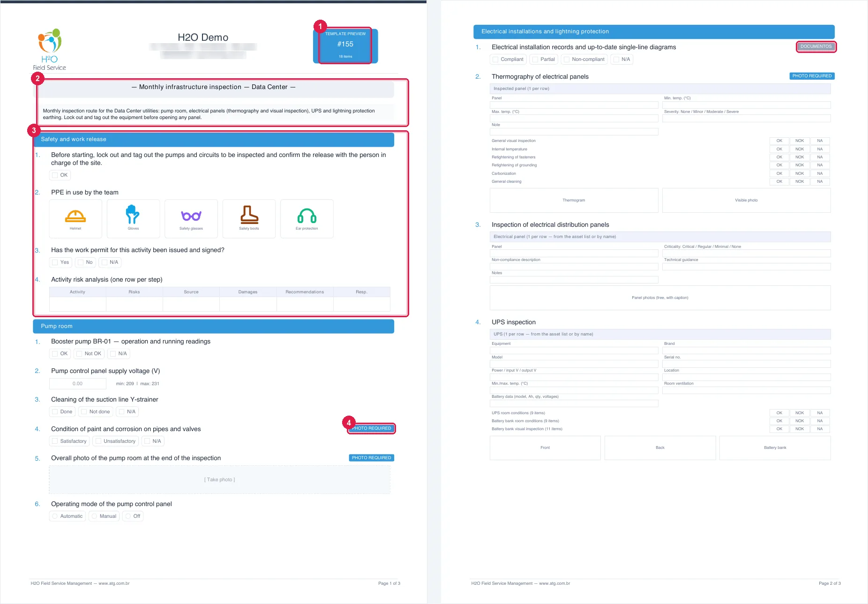Click the Front photo box for UPS

click(x=545, y=448)
